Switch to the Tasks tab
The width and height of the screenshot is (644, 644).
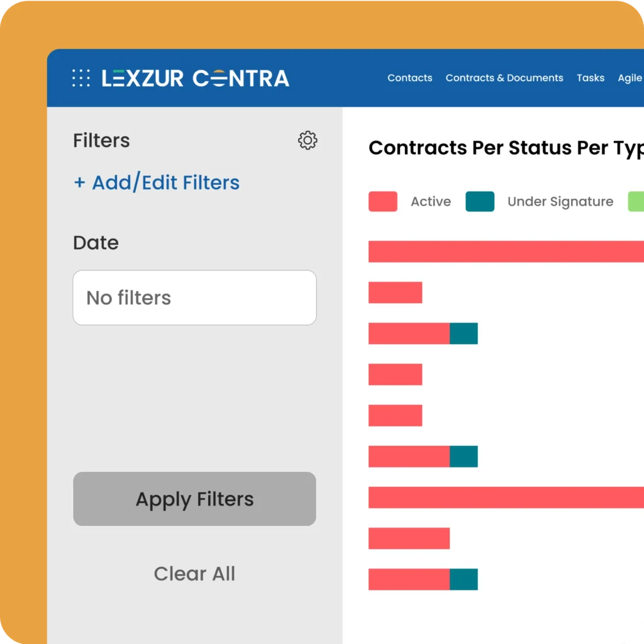click(591, 77)
